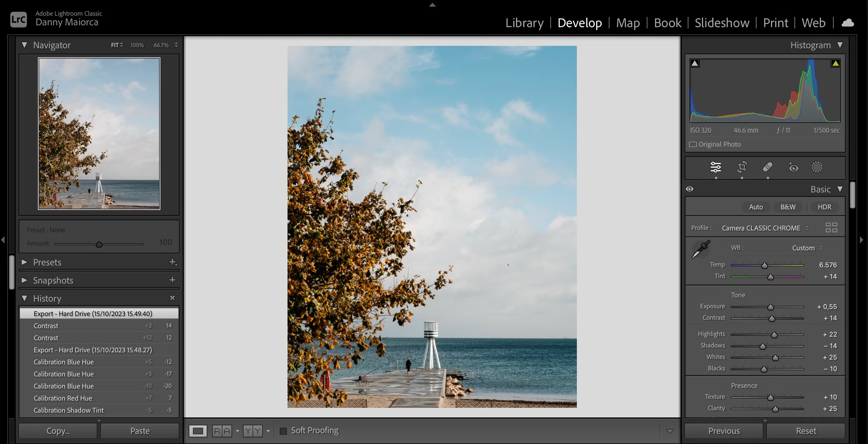Open the Masking tool

[x=817, y=167]
